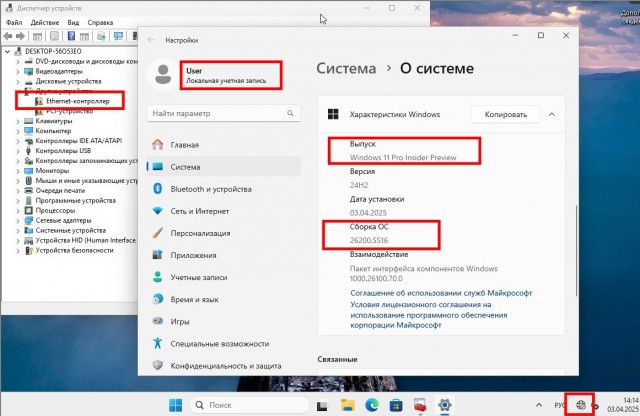This screenshot has width=640, height=416.
Task: Launch Microsoft Edge from the taskbar
Action: point(372,405)
